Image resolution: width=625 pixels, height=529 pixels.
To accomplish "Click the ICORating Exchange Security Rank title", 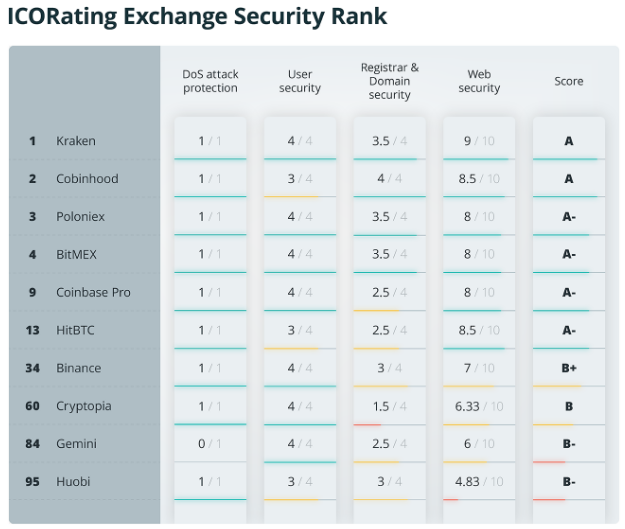I will [x=197, y=17].
